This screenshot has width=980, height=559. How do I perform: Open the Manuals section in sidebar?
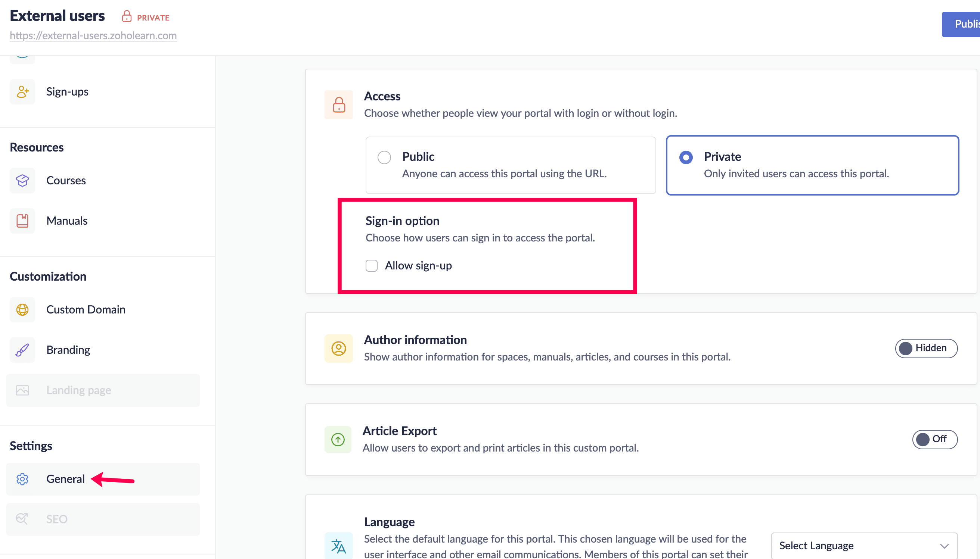67,221
